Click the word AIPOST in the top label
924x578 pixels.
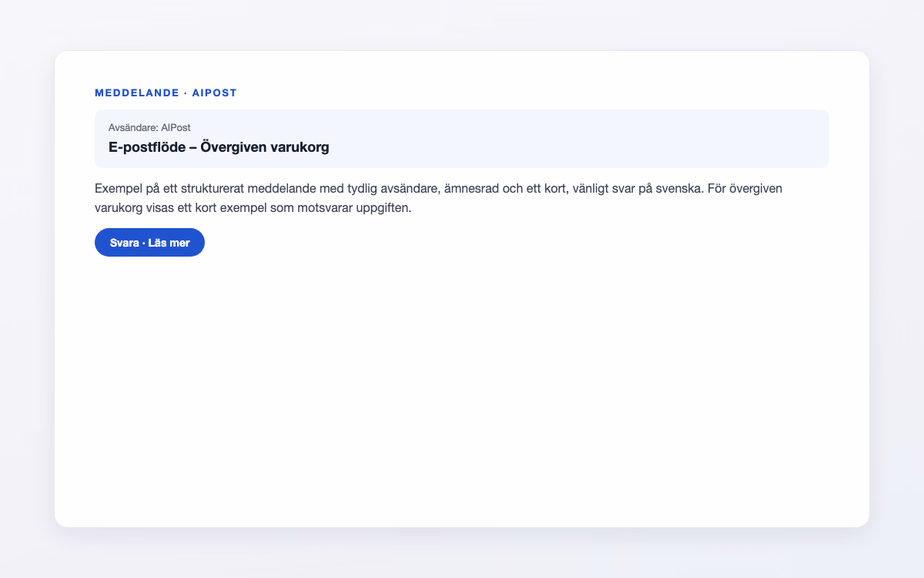214,92
